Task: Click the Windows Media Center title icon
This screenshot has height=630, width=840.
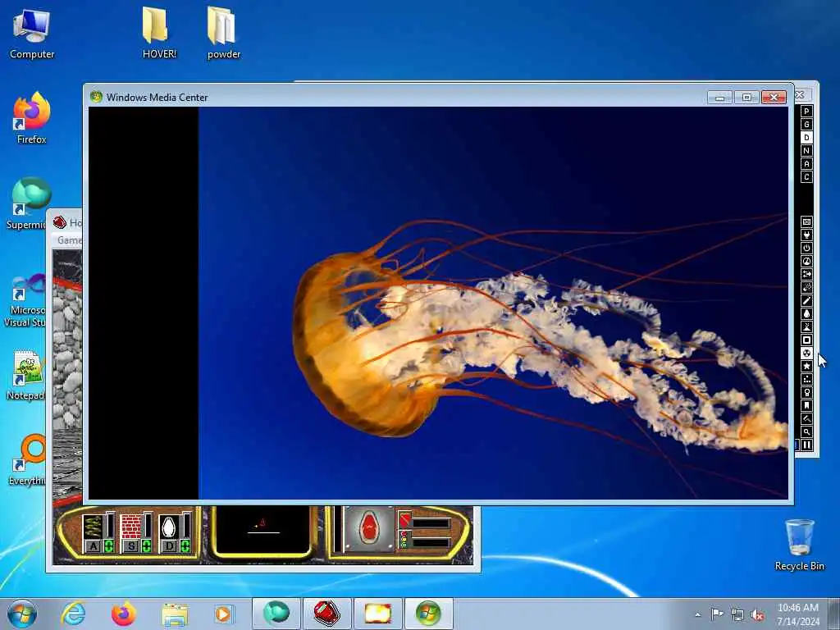Action: coord(97,97)
